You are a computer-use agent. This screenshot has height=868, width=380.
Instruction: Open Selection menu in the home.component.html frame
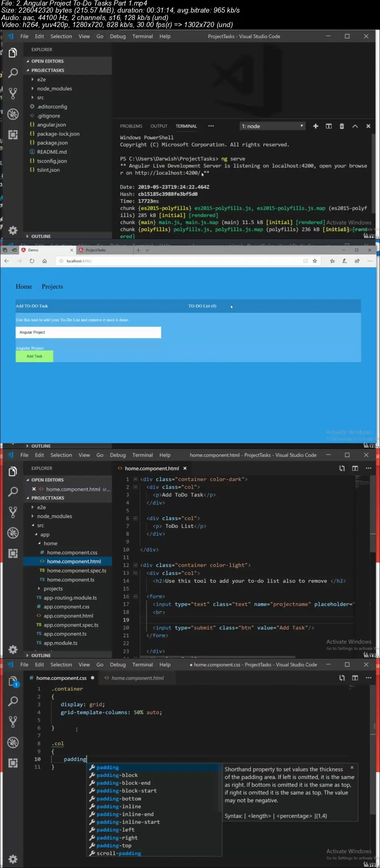pos(61,455)
